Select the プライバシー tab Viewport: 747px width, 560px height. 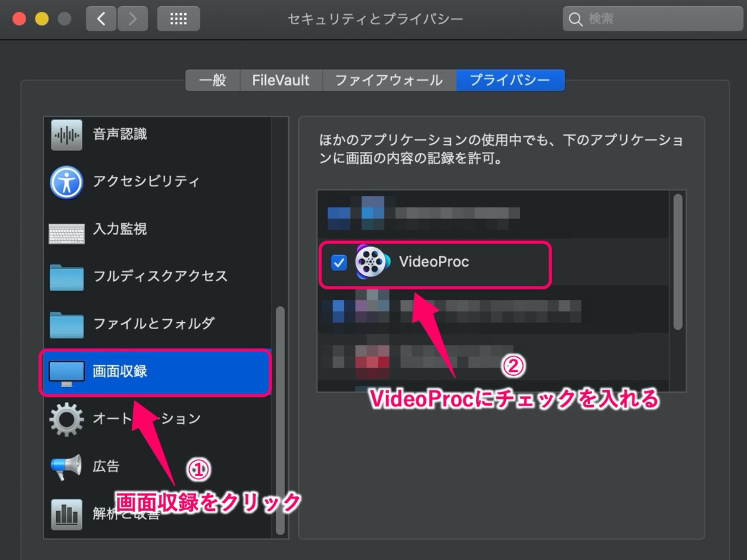(x=510, y=80)
